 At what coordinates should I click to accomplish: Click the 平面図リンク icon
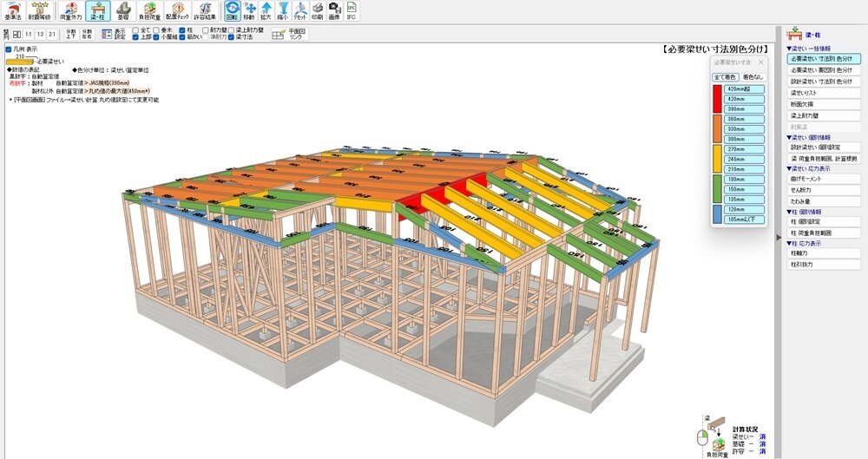click(288, 35)
